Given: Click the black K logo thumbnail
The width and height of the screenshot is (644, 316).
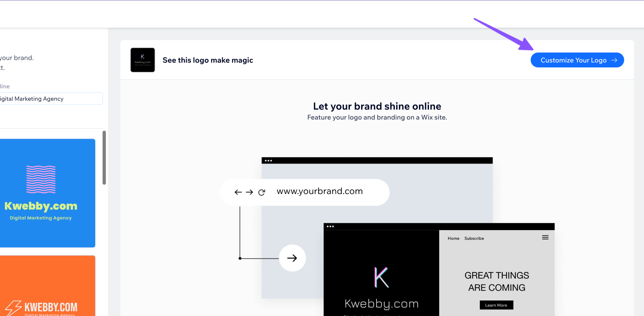Looking at the screenshot, I should 143,60.
